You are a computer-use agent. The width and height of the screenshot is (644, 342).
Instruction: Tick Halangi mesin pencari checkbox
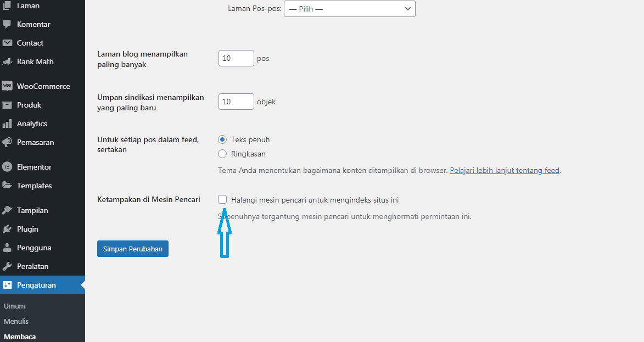point(222,199)
